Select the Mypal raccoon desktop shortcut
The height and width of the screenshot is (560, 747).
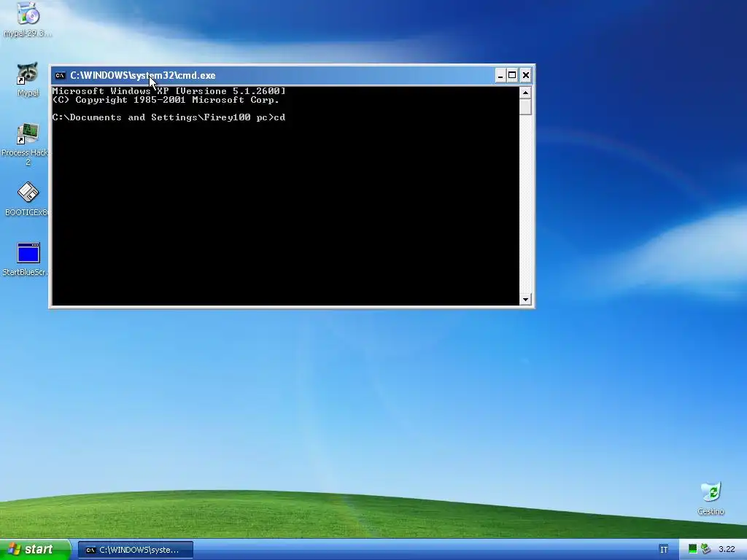28,79
